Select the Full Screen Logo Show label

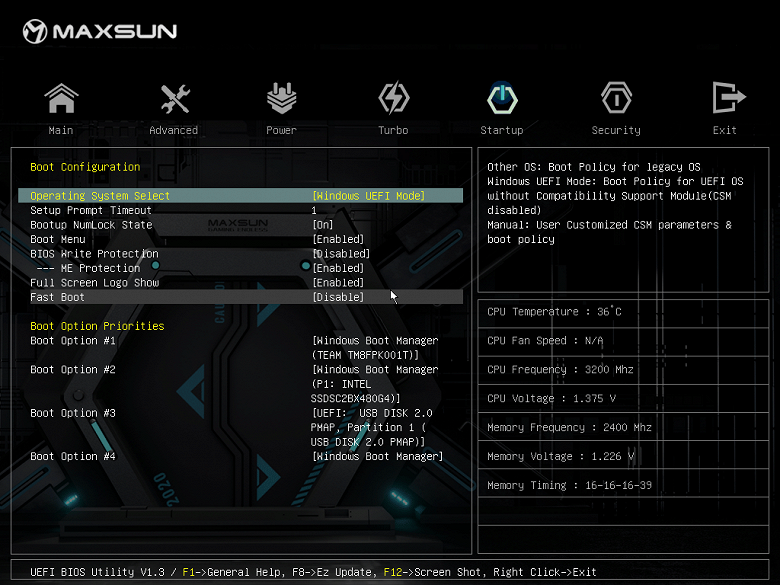[x=95, y=283]
